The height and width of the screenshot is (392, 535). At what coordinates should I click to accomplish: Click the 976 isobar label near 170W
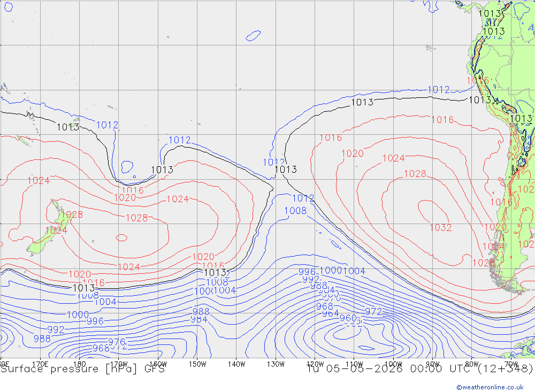coord(117,342)
